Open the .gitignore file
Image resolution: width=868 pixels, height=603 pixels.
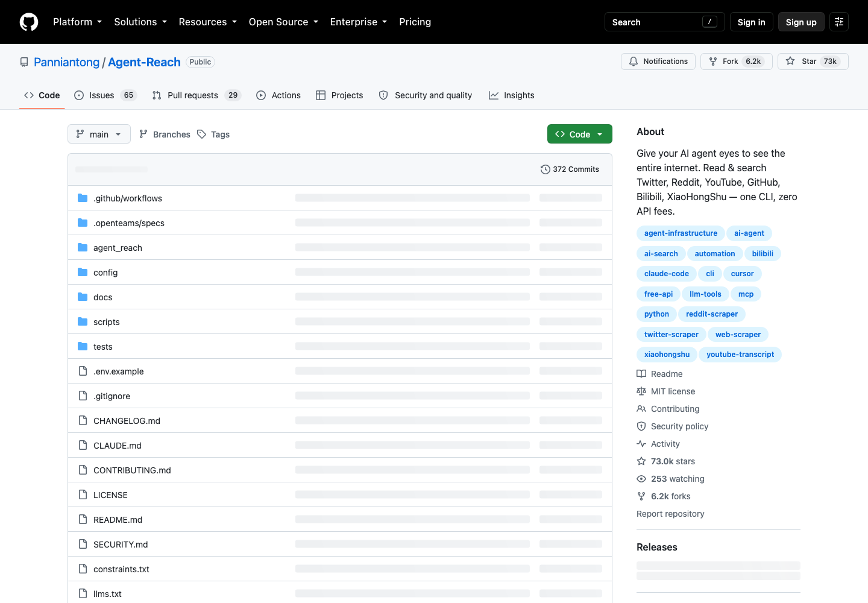coord(112,396)
